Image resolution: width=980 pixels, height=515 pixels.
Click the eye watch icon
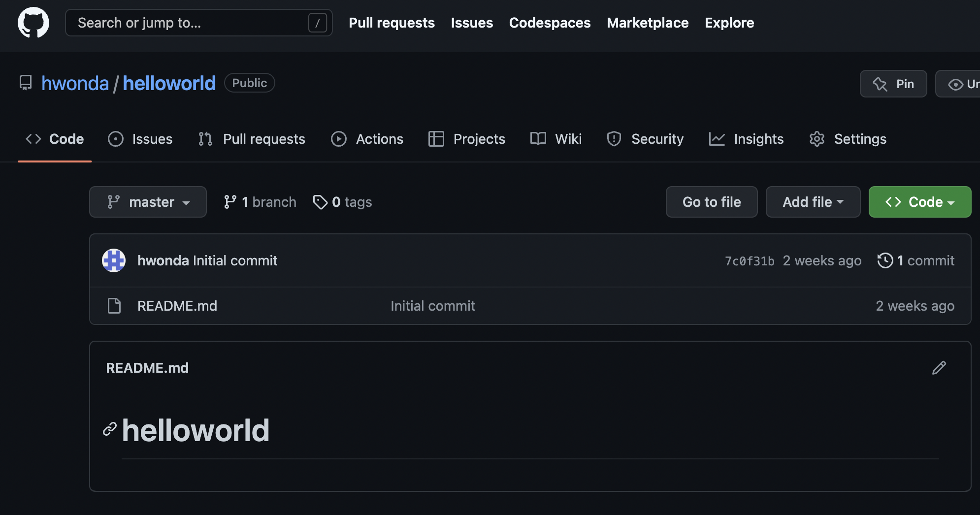click(955, 84)
